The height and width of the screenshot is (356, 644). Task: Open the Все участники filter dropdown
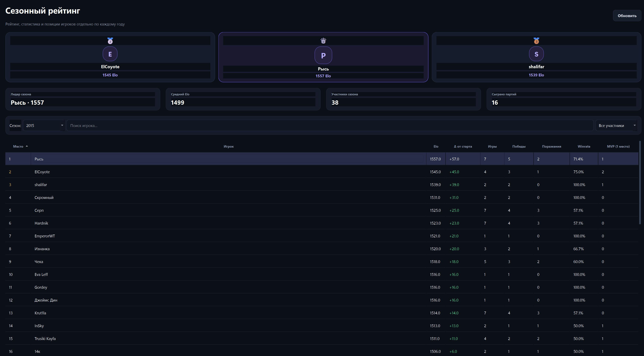[616, 125]
